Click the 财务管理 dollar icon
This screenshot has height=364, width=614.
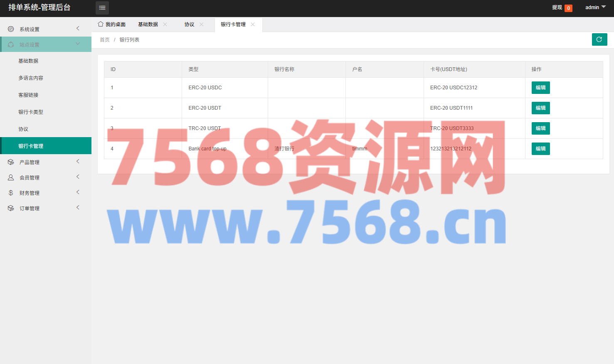(x=11, y=193)
